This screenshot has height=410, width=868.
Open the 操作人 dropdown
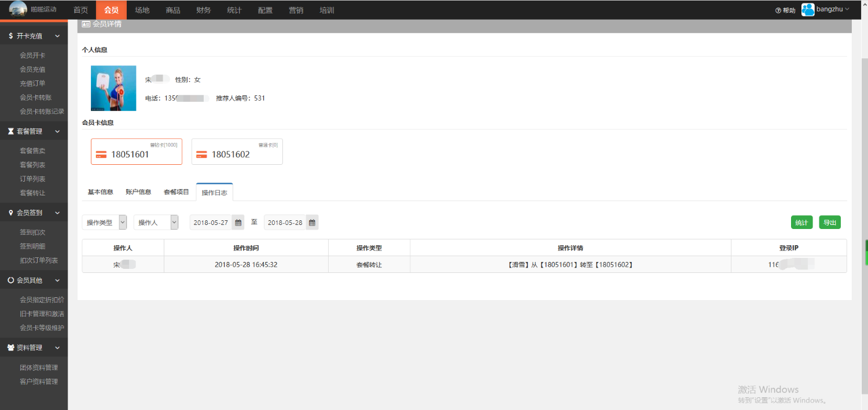[x=156, y=223]
